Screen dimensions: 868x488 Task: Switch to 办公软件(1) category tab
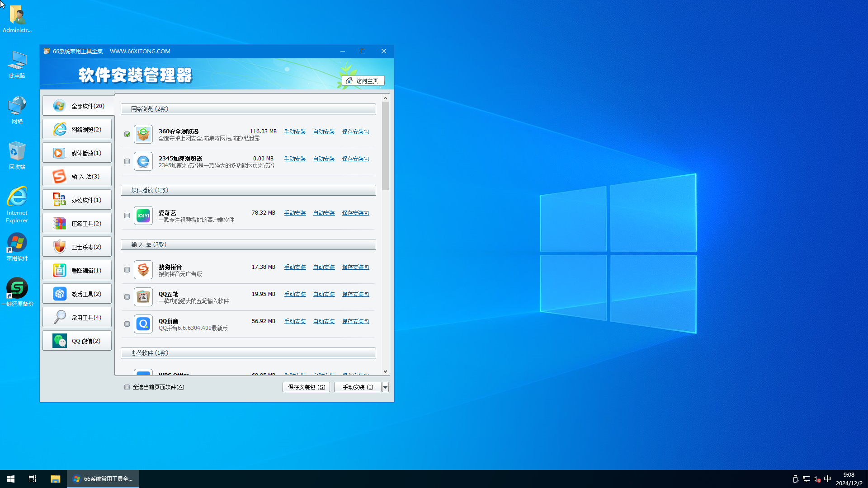tap(77, 200)
